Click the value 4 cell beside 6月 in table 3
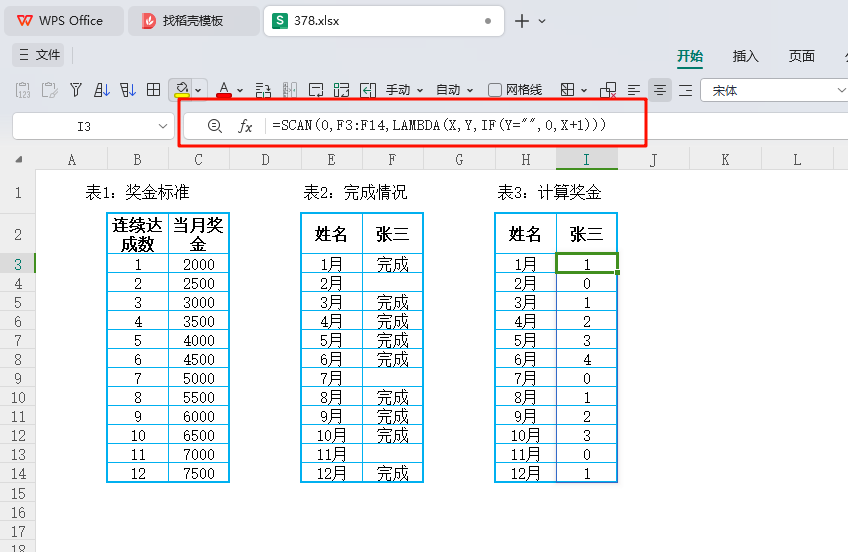The width and height of the screenshot is (848, 552). tap(587, 360)
